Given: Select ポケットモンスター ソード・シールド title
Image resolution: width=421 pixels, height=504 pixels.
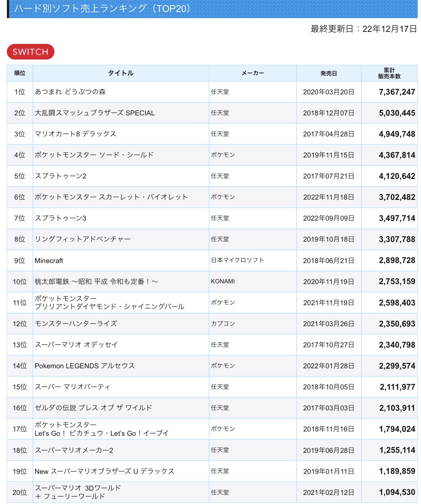Looking at the screenshot, I should pyautogui.click(x=94, y=155).
